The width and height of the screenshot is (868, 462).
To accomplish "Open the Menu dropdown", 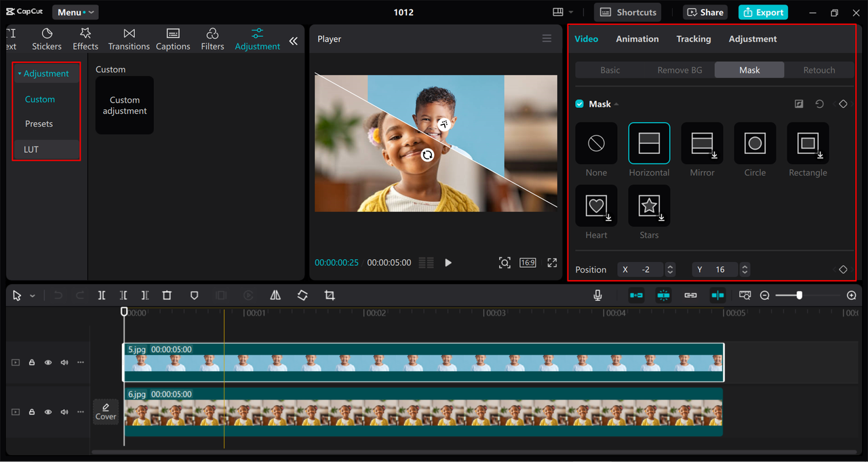I will 75,12.
